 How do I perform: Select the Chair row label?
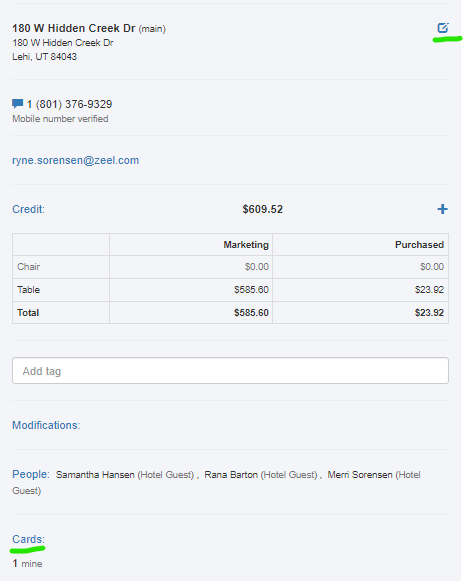point(28,267)
